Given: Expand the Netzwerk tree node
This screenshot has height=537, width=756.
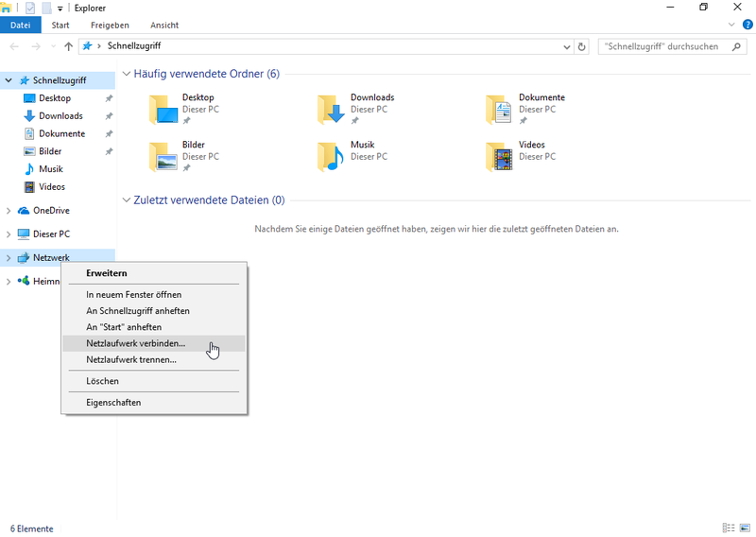Looking at the screenshot, I should (x=9, y=258).
